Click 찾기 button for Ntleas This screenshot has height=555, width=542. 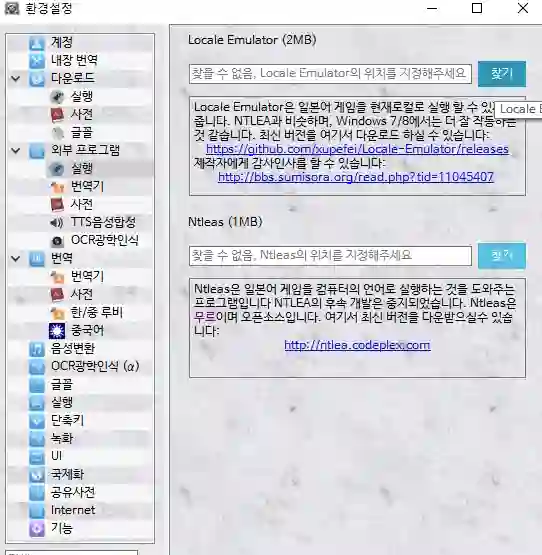502,256
